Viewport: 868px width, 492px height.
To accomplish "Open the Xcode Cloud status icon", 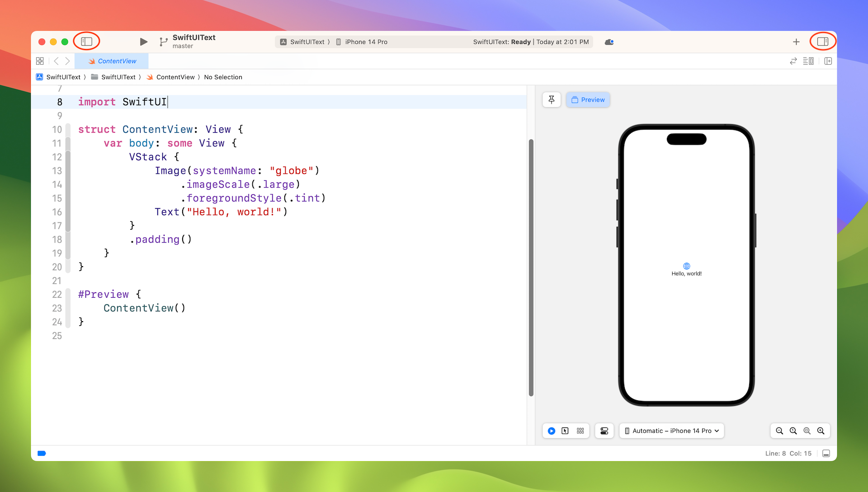I will (609, 42).
